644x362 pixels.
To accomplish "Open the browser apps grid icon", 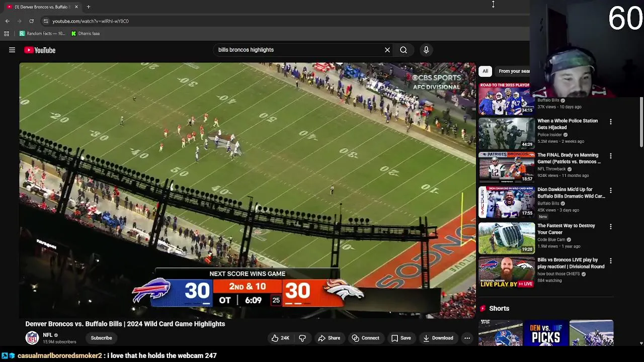I will [7, 34].
